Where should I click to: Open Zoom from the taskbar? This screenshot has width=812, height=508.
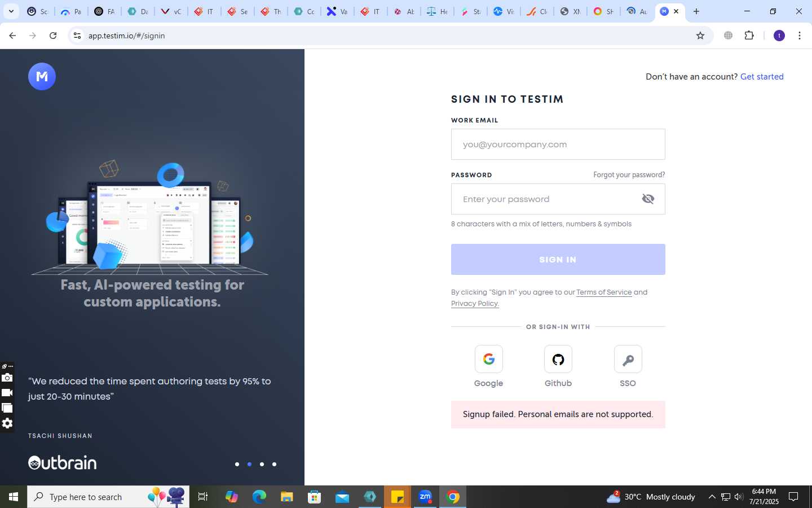(x=425, y=497)
